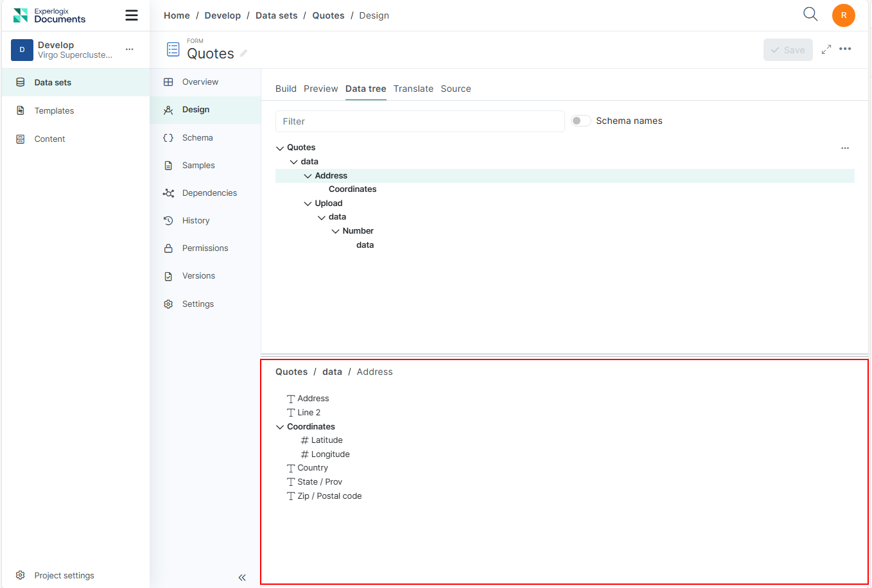Select the leaf data node under Number
The height and width of the screenshot is (588, 872).
365,245
